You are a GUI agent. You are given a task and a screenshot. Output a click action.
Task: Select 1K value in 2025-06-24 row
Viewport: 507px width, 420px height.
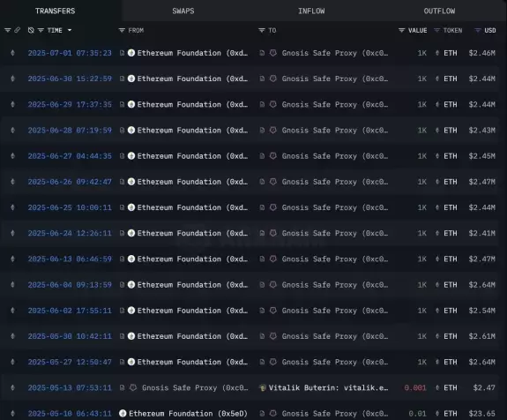point(422,233)
